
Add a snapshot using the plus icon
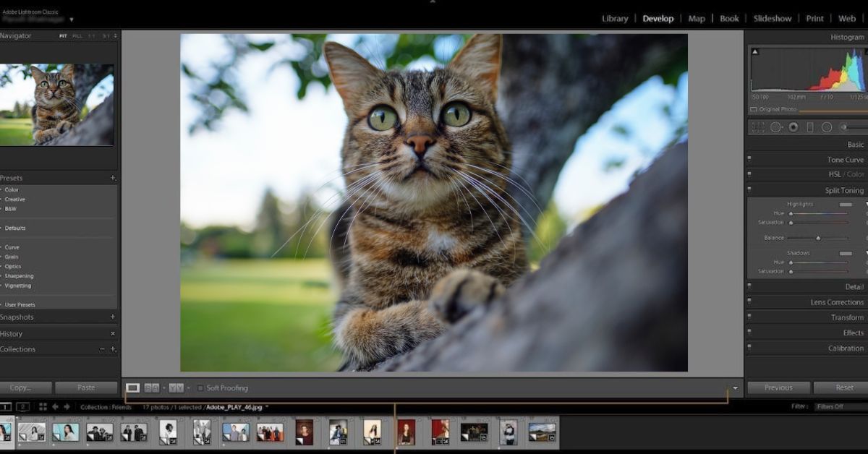point(113,317)
